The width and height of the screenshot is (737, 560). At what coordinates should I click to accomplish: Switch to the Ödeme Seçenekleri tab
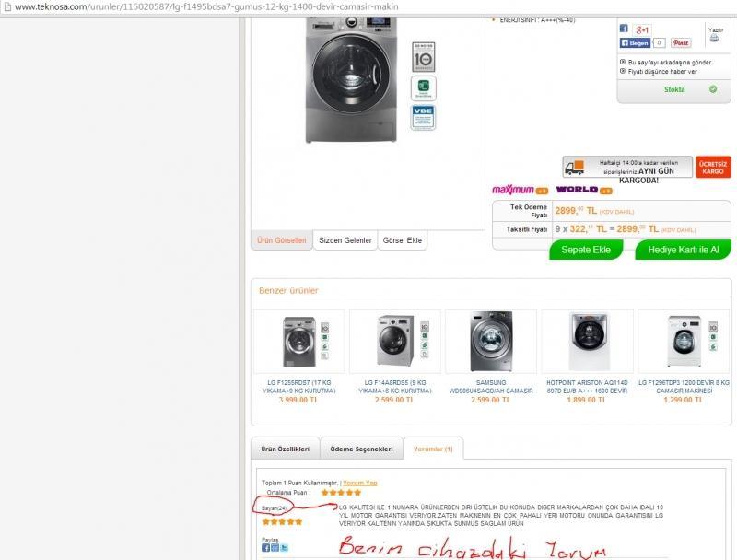(x=361, y=449)
